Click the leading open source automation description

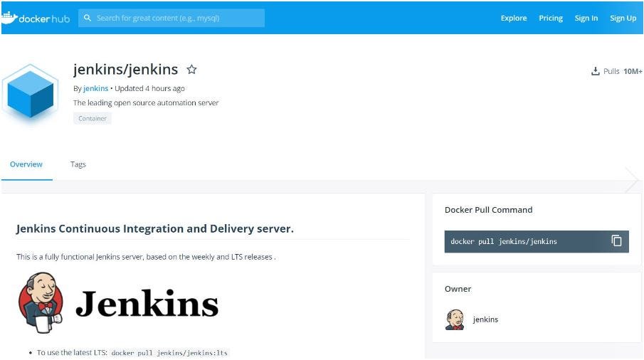pyautogui.click(x=146, y=102)
